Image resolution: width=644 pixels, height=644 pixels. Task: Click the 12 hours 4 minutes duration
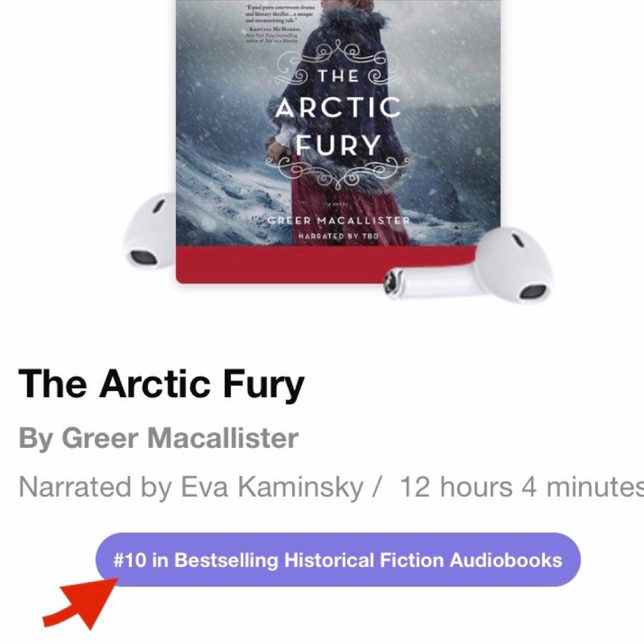pyautogui.click(x=522, y=487)
